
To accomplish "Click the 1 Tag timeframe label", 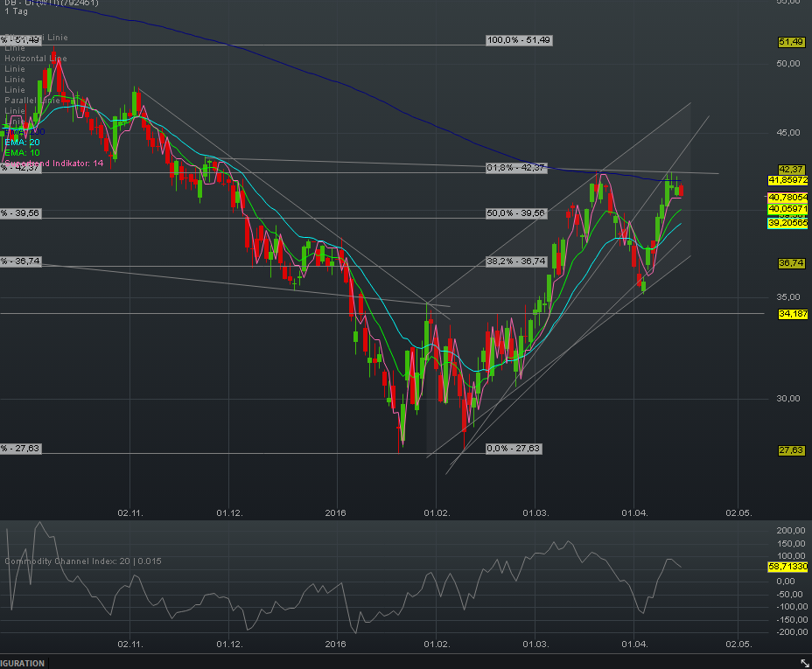I will pyautogui.click(x=17, y=11).
